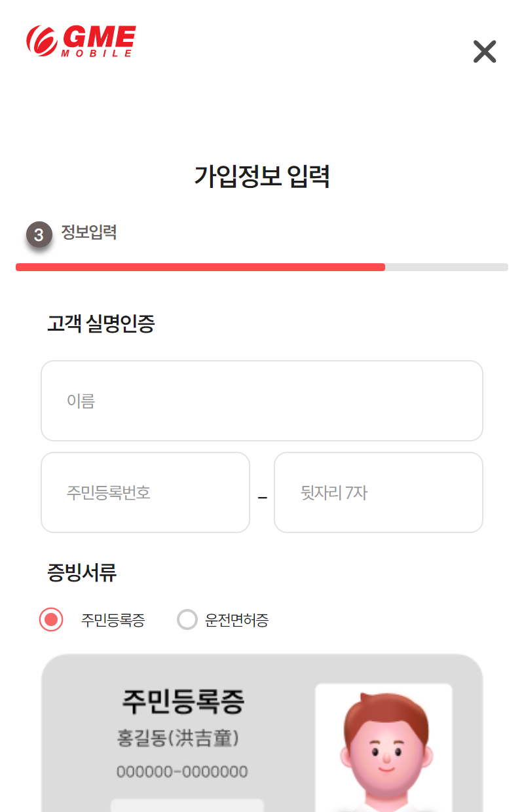Click the 주민등록증 radio label text
Viewport: 524px width, 812px height.
(x=113, y=620)
